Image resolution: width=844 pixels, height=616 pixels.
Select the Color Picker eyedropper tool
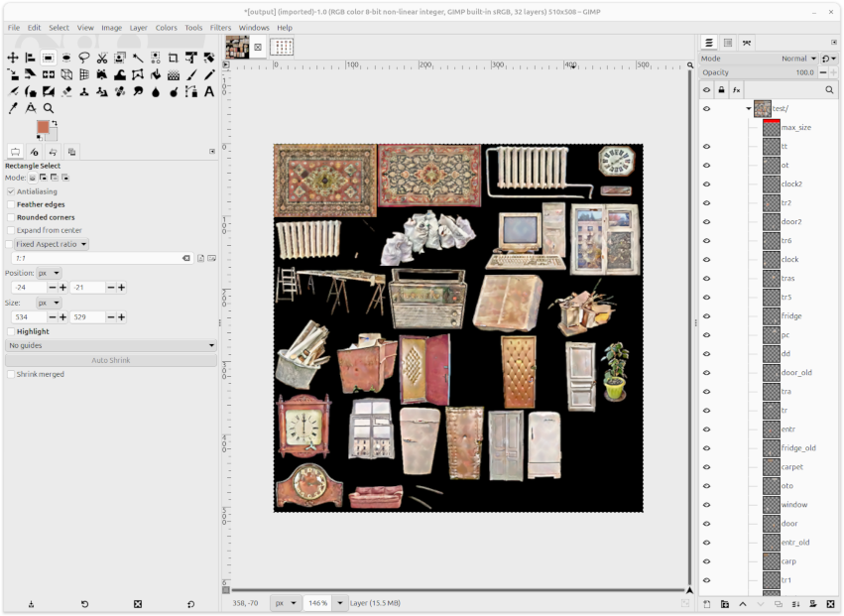(13, 108)
